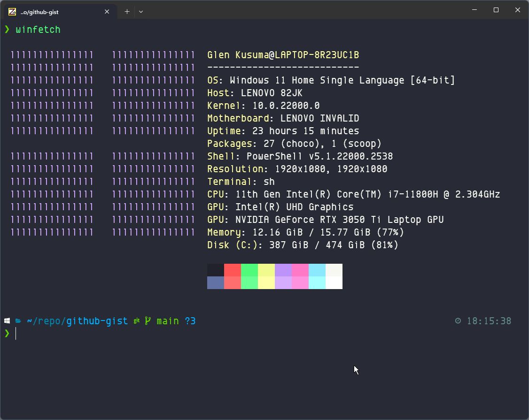The width and height of the screenshot is (529, 420).
Task: Click the green prompt arrow on the input line
Action: click(x=8, y=333)
